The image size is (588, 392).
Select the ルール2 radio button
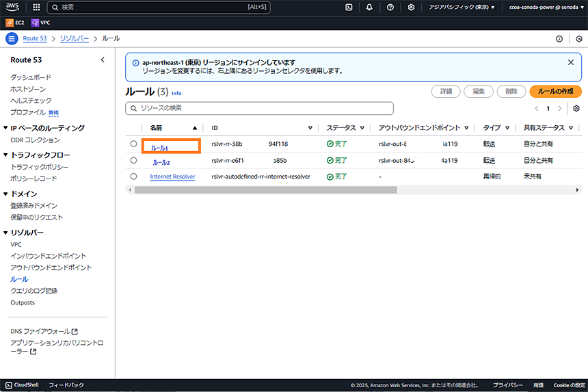click(x=133, y=160)
